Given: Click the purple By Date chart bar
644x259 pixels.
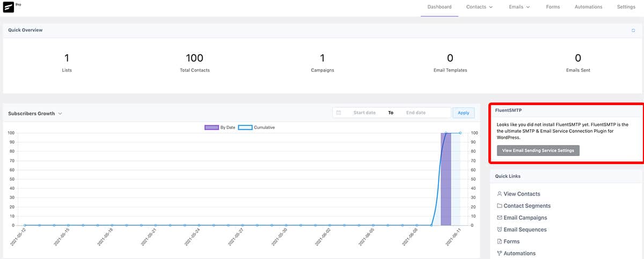Looking at the screenshot, I should 446,179.
